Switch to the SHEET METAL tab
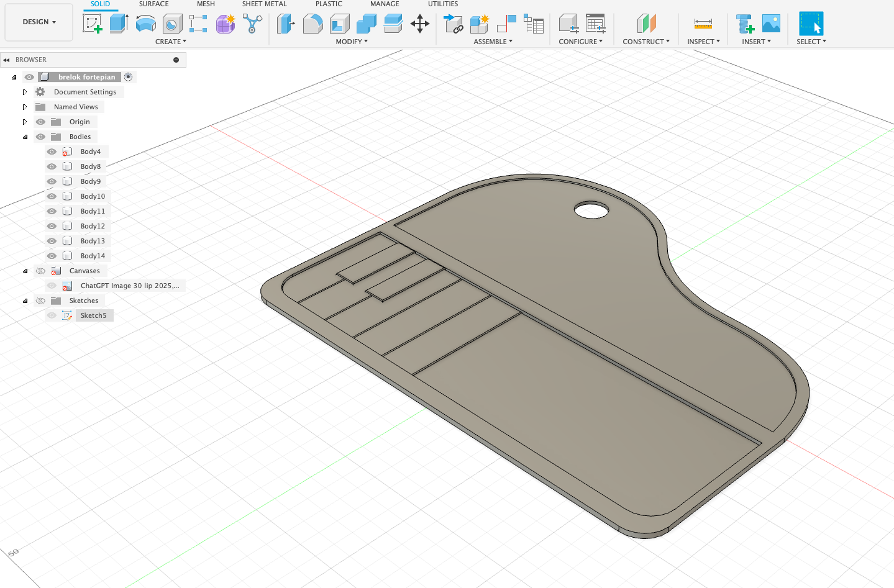Image resolution: width=894 pixels, height=588 pixels. [x=264, y=4]
